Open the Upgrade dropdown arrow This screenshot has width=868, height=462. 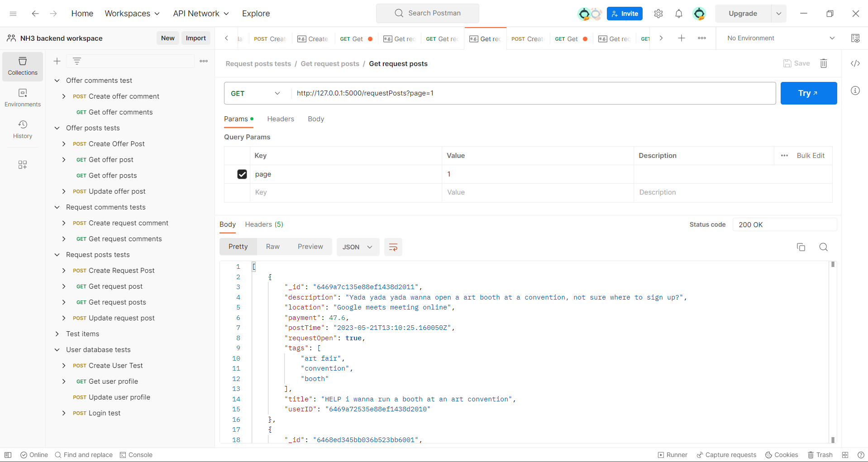779,14
